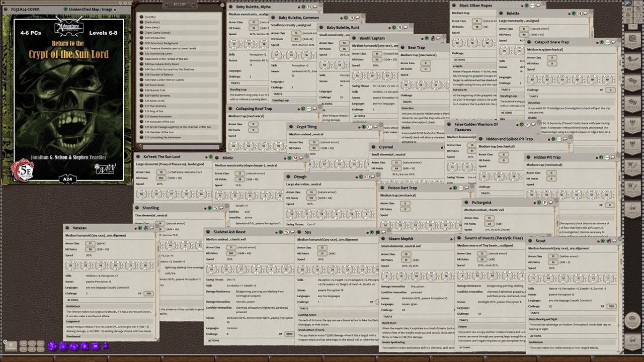Roll the purple d4 die
Screen dimensions: 644x362
tap(106, 346)
